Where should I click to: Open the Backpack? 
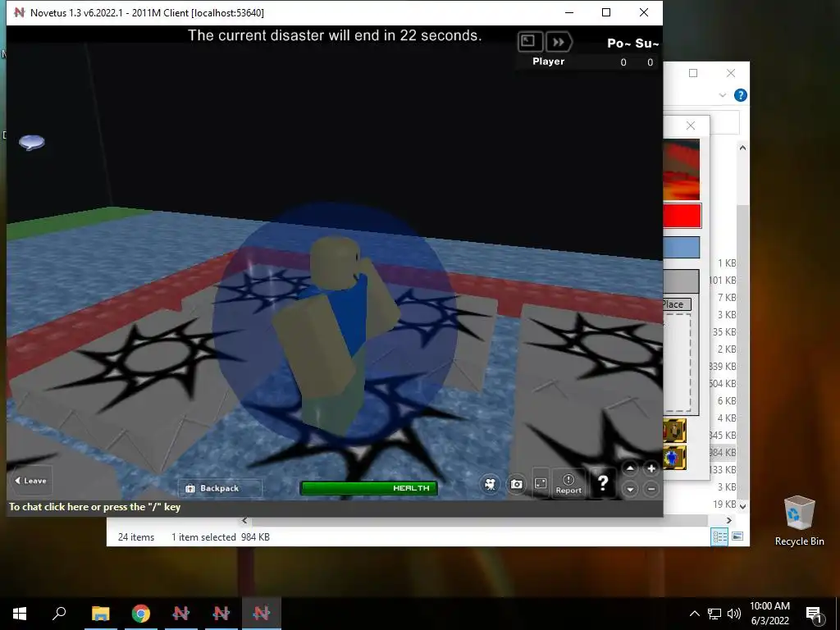coord(220,488)
